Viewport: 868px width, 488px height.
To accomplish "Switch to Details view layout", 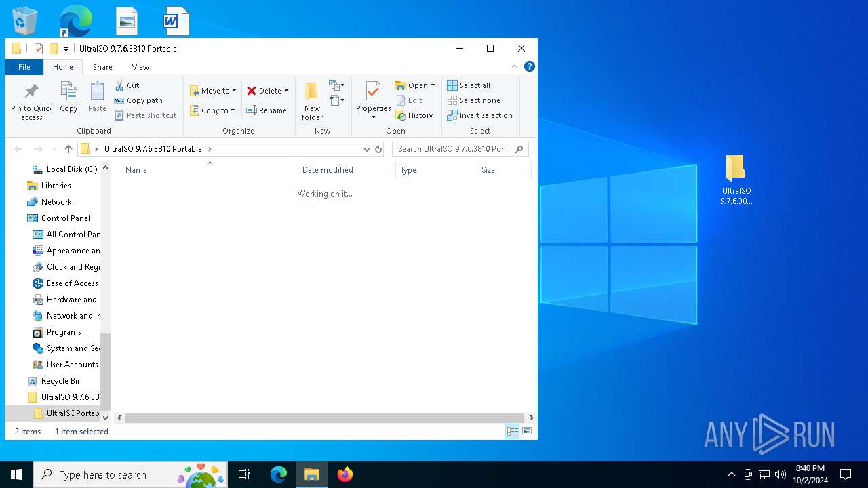I will click(x=512, y=431).
